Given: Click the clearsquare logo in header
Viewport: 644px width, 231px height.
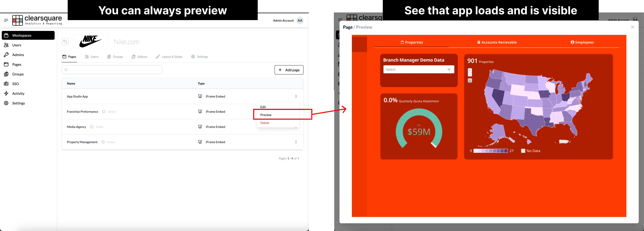Looking at the screenshot, I should (x=37, y=20).
